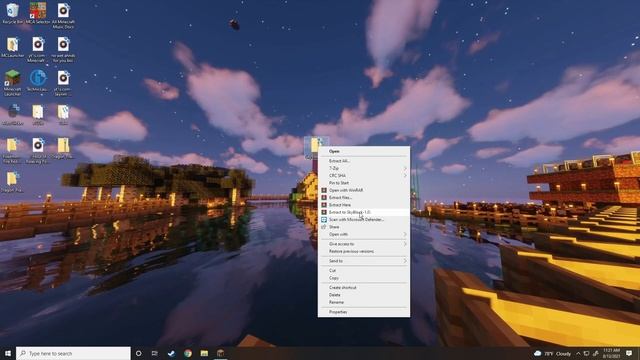Select the MCLauncher folder icon
Viewport: 640px width, 360px height.
tap(12, 48)
